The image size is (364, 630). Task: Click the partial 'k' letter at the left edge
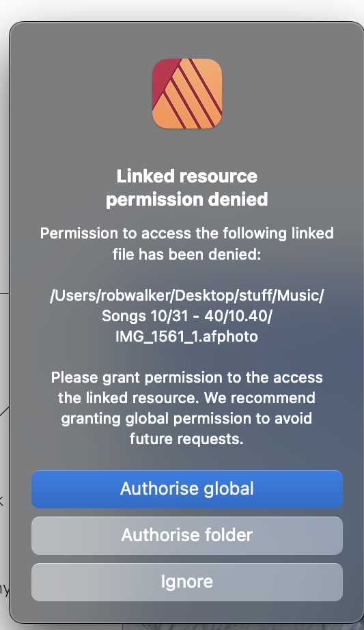[1, 501]
